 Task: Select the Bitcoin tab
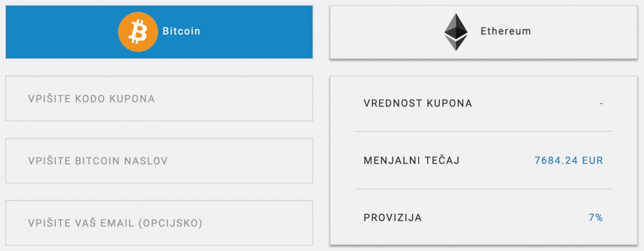pyautogui.click(x=159, y=32)
